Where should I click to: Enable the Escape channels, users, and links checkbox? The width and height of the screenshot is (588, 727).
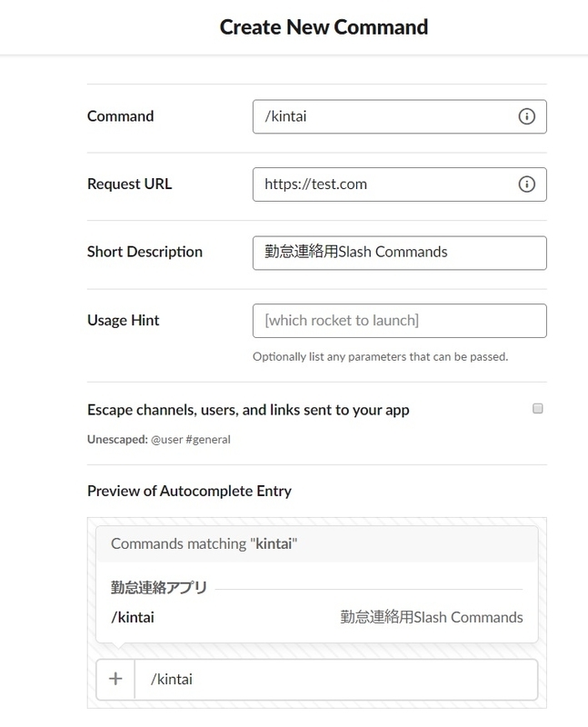(x=537, y=408)
